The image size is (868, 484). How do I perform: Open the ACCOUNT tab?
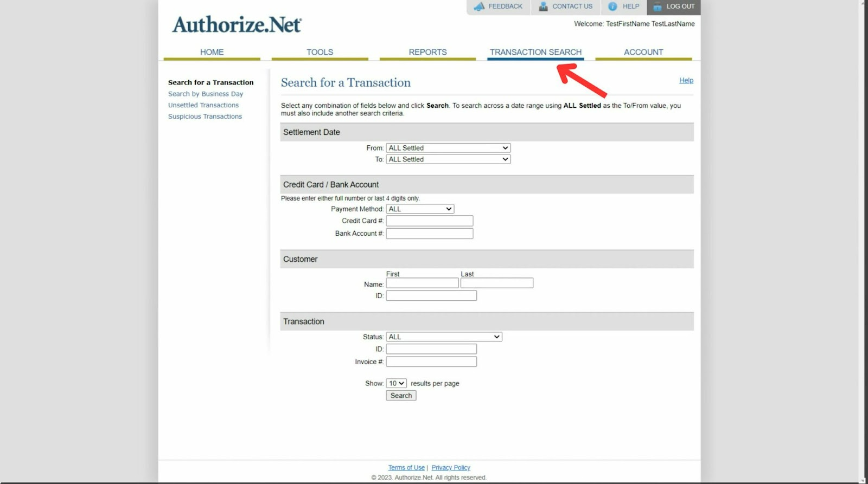[643, 52]
